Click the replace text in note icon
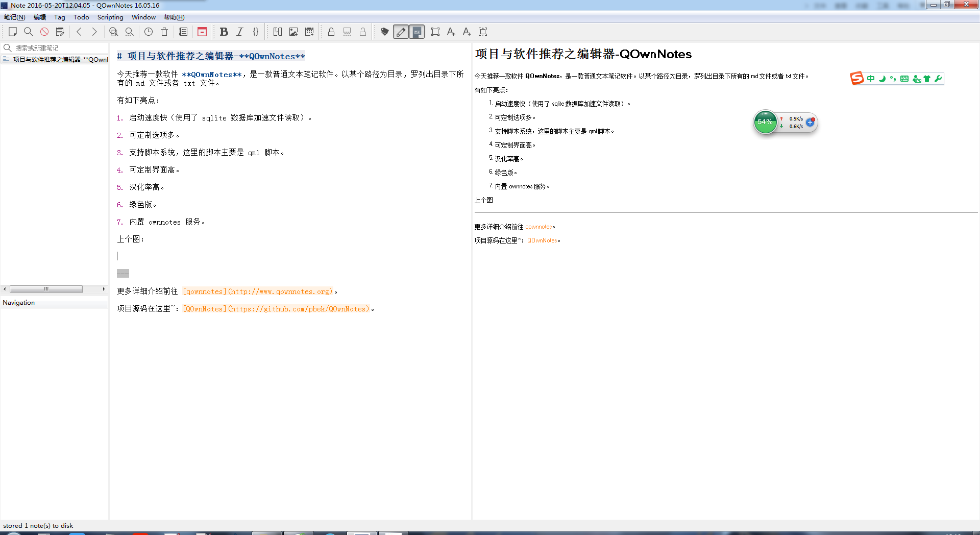The image size is (980, 535). [x=129, y=32]
